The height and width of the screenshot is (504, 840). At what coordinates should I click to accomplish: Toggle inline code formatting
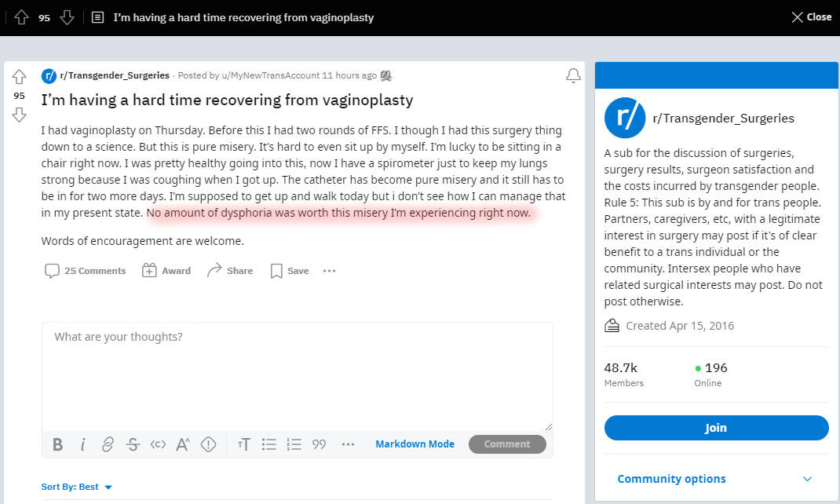point(158,444)
